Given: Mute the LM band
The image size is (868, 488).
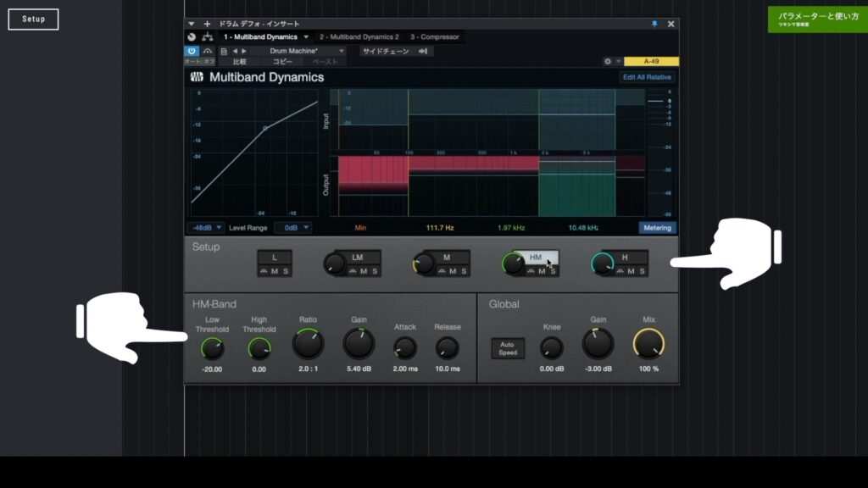Looking at the screenshot, I should click(364, 271).
